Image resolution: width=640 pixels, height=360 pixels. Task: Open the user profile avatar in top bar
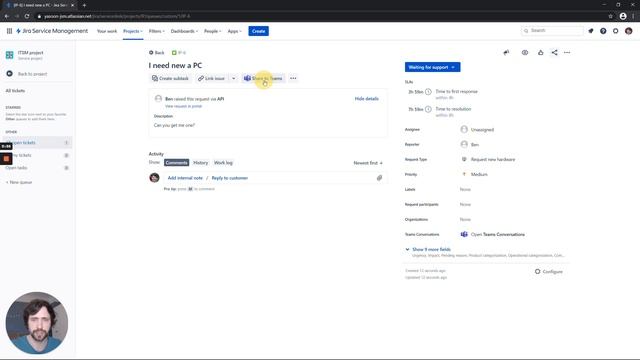tap(629, 31)
